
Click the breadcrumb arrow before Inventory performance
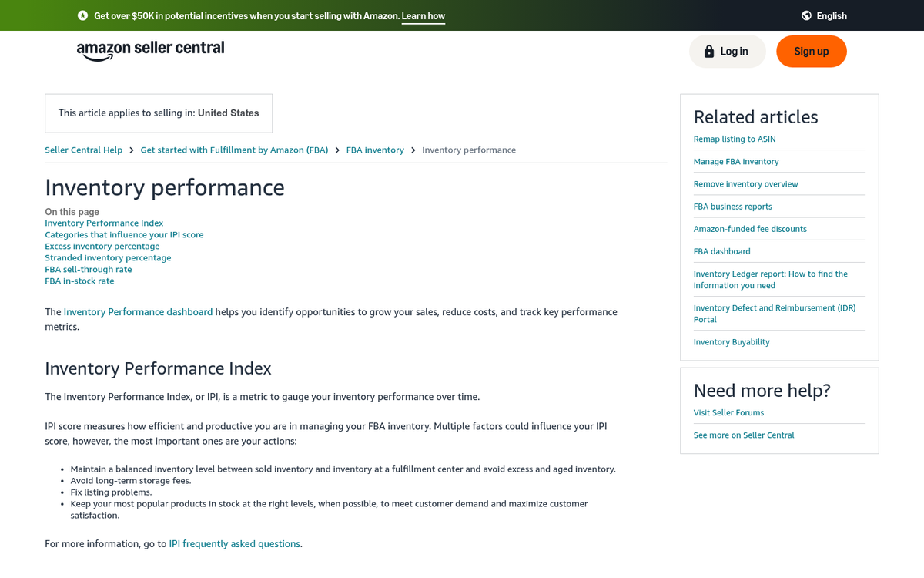click(x=413, y=150)
